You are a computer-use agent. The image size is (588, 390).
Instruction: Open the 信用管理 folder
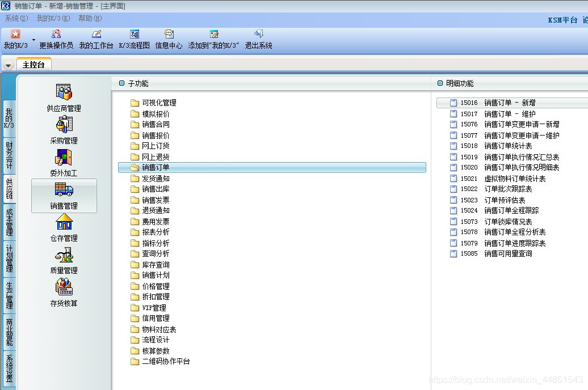150,318
